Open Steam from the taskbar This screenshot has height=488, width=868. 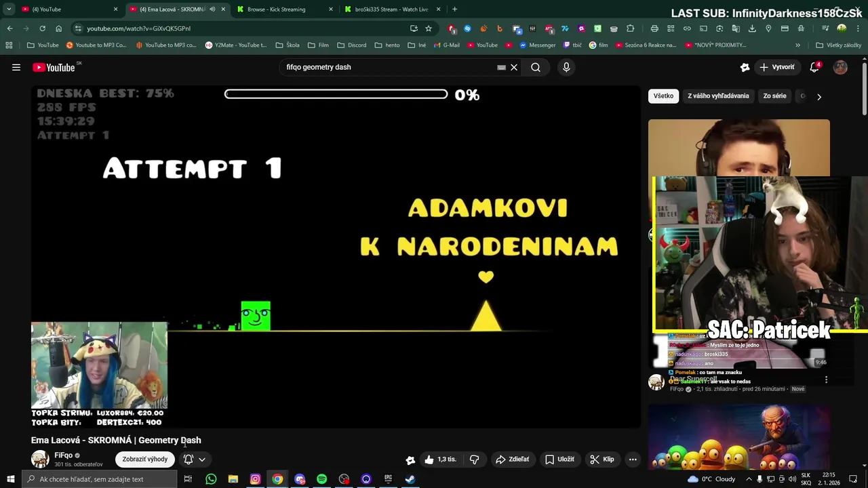point(410,479)
